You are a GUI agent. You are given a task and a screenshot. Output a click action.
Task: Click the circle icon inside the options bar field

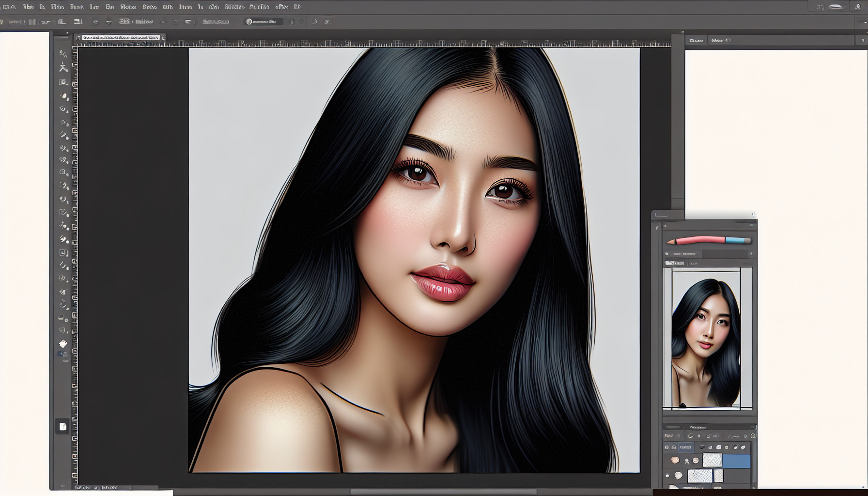(x=249, y=22)
